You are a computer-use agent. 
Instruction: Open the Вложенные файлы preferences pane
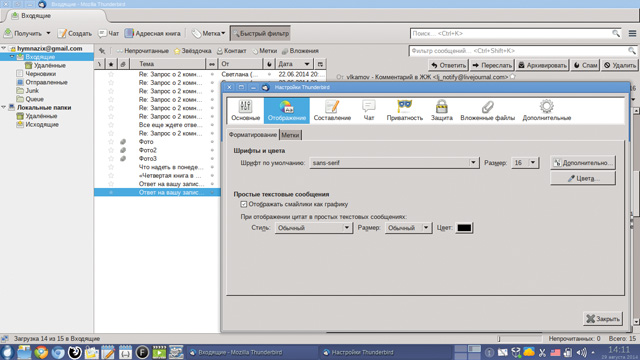[x=487, y=110]
